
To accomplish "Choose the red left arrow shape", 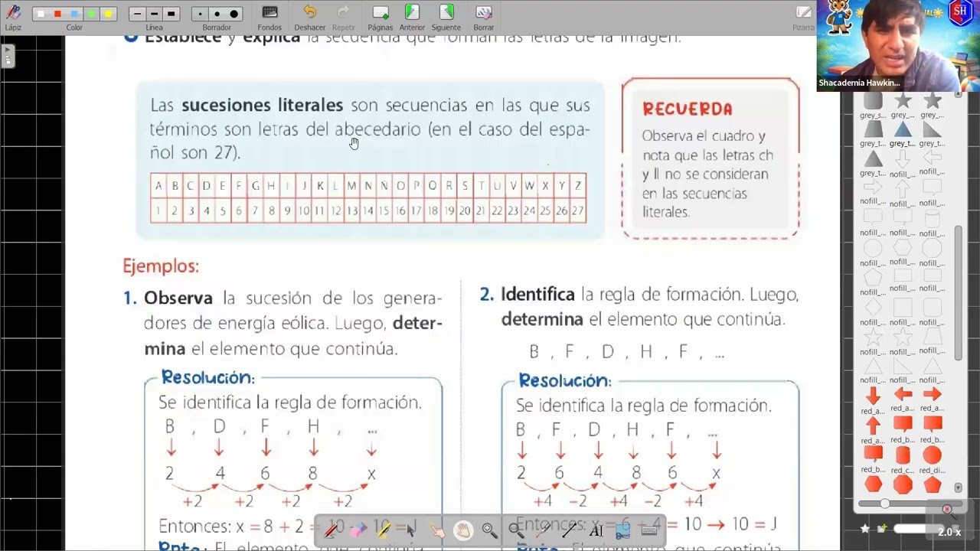I will 903,395.
